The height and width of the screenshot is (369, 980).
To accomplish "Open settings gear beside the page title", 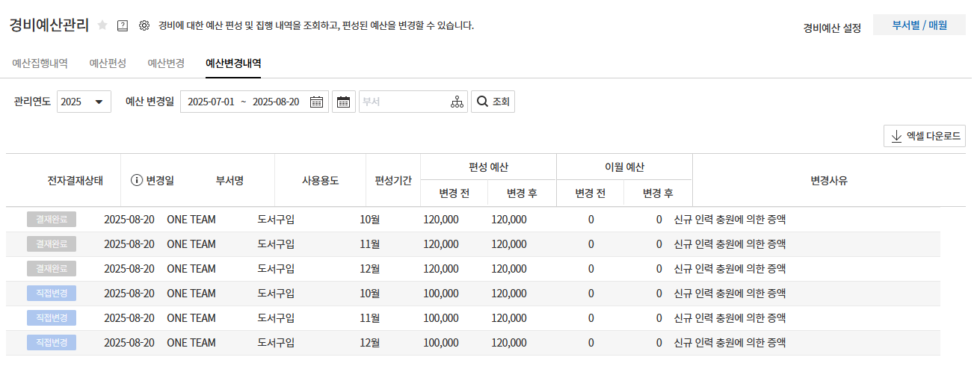I will point(144,25).
